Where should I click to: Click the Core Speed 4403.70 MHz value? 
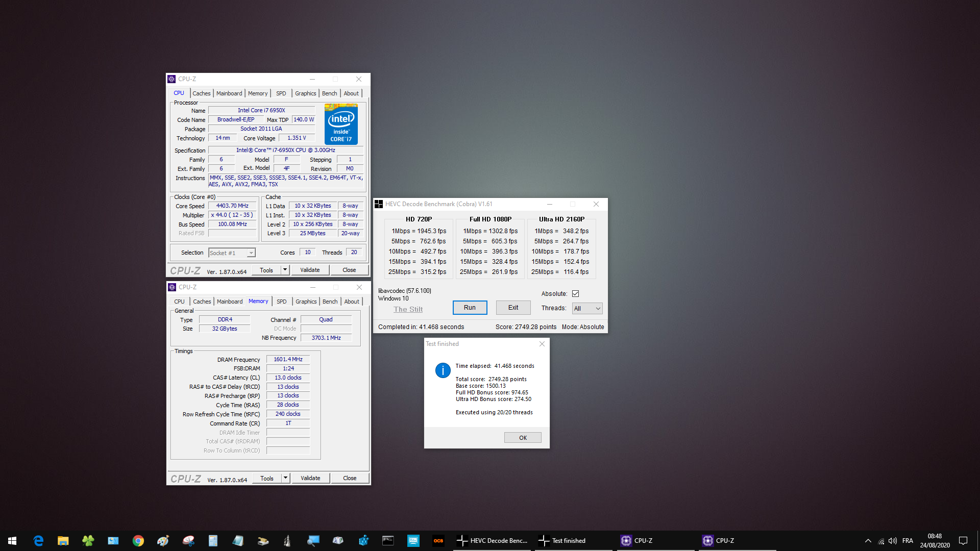tap(232, 206)
